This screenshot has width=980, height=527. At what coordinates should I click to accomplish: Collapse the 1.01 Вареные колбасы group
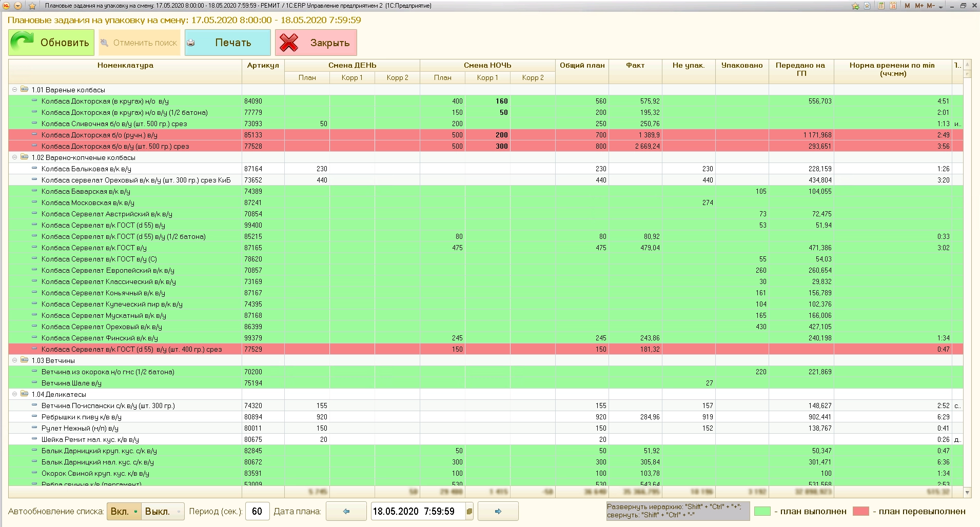pos(14,90)
